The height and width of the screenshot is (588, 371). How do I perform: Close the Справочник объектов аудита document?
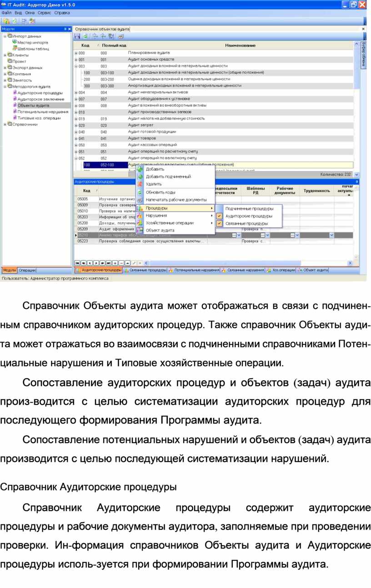coord(363,29)
